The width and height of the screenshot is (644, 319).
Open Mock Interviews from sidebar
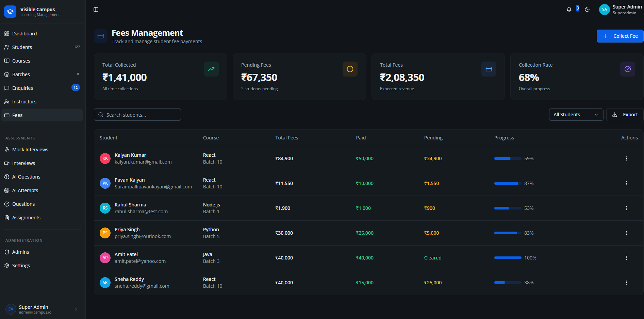pos(30,150)
